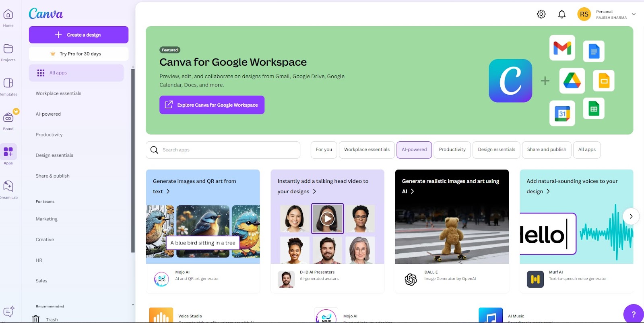The width and height of the screenshot is (644, 323).
Task: Click the Mojo AI app icon
Action: click(x=161, y=279)
